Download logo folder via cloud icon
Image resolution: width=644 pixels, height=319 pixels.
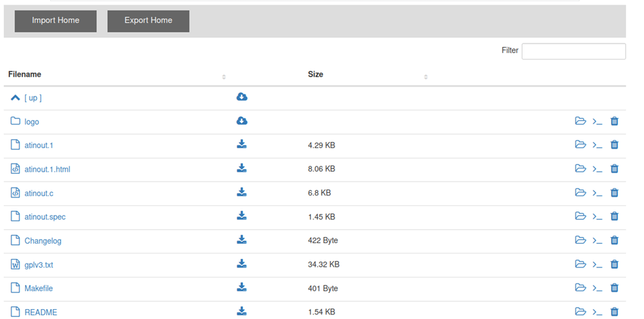242,121
